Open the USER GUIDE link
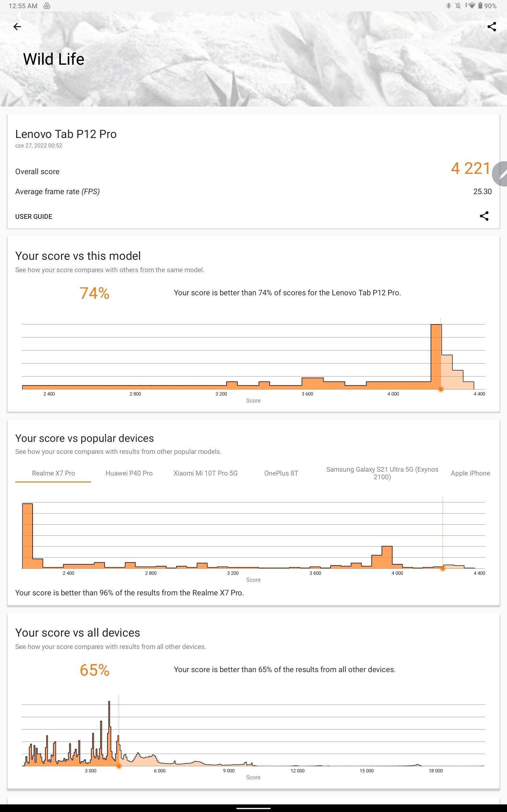Image resolution: width=507 pixels, height=812 pixels. coord(34,216)
